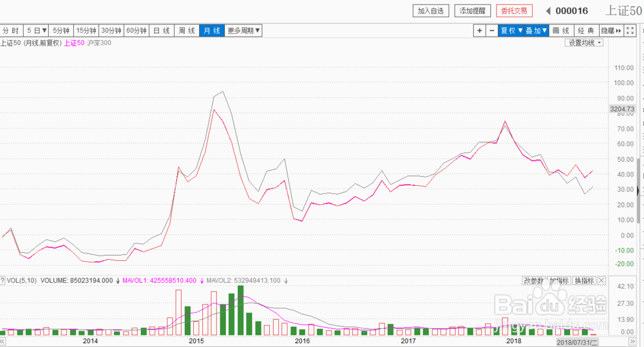644x347 pixels.
Task: Jump to earliest data with double-left arrow
Action: [x=3, y=341]
